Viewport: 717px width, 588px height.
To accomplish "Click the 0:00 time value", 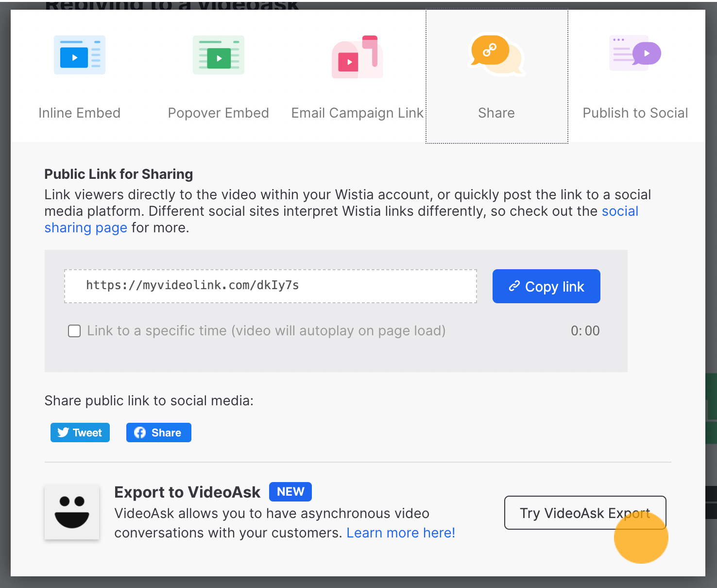I will pyautogui.click(x=585, y=331).
